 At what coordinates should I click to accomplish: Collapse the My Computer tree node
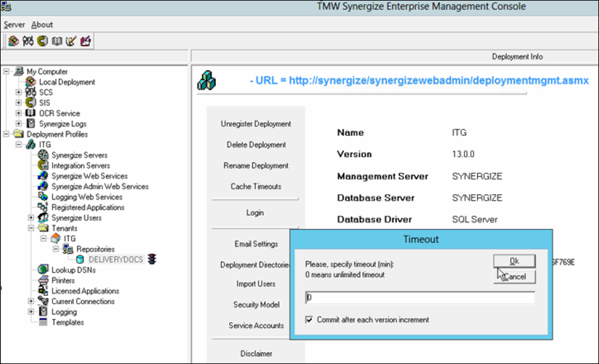[x=6, y=71]
